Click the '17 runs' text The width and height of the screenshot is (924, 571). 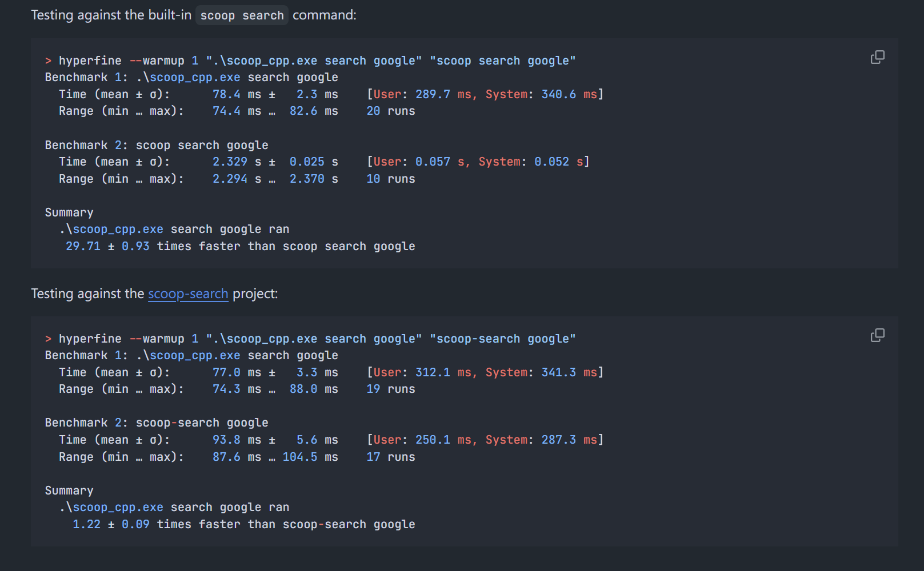coord(391,457)
